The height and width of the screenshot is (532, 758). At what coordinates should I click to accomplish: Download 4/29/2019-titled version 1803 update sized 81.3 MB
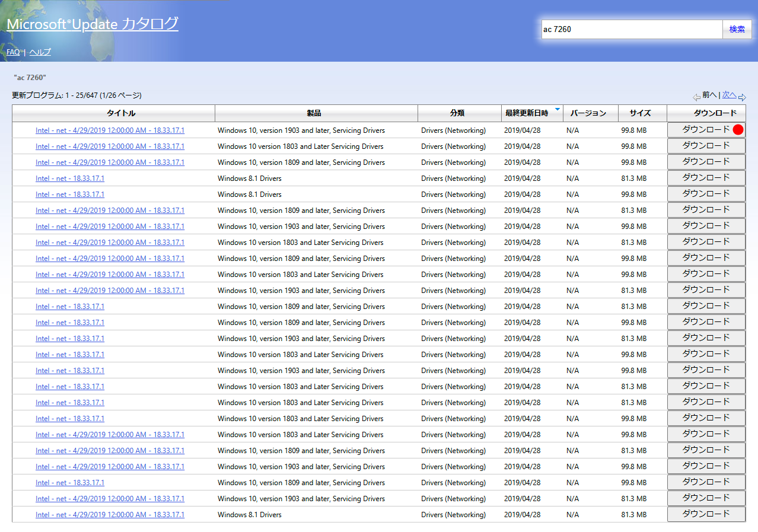coord(706,242)
